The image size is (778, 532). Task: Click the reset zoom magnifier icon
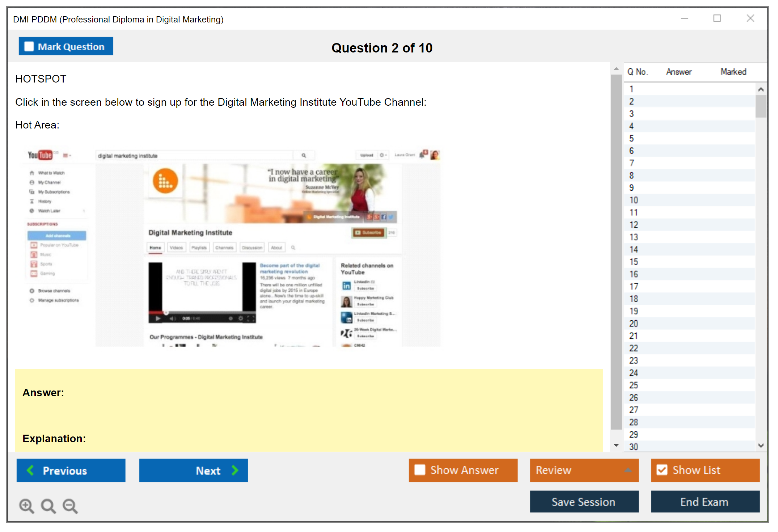(48, 506)
